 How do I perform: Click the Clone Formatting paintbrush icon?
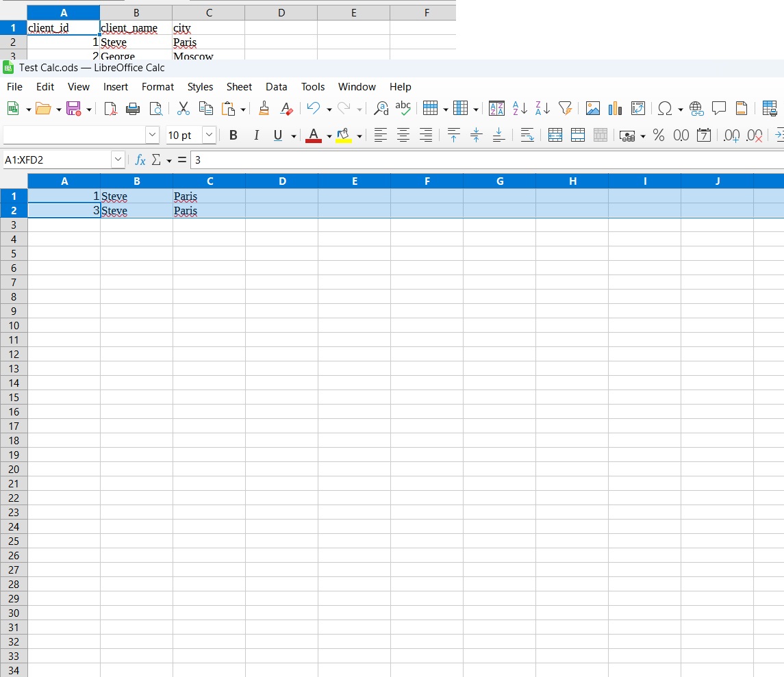264,108
